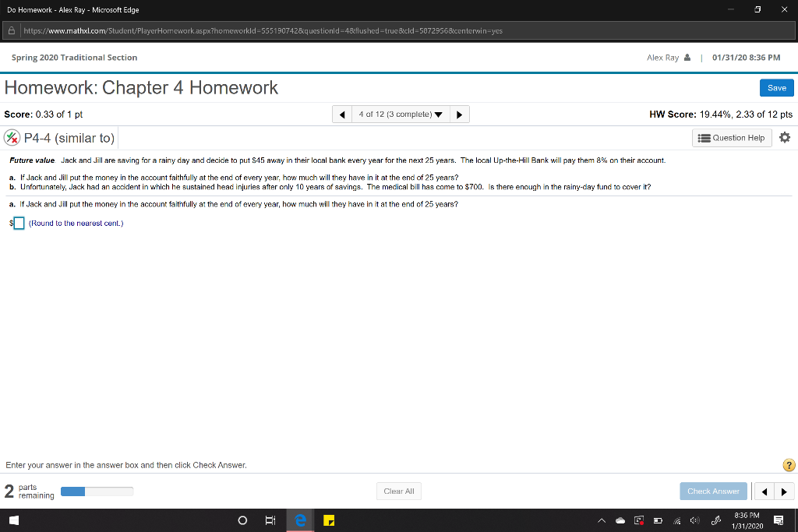Open the Question Help menu
Image resolution: width=798 pixels, height=532 pixels.
coord(731,137)
